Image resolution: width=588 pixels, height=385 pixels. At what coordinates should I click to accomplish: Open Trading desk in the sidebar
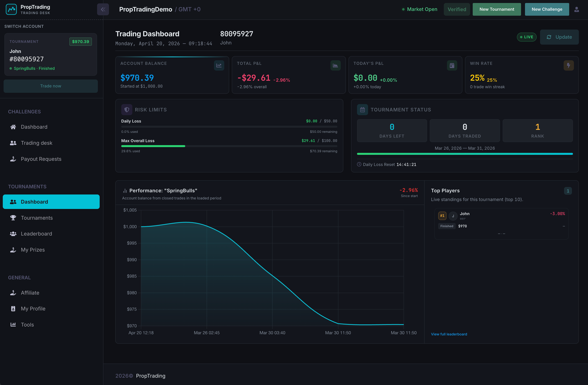coord(36,143)
